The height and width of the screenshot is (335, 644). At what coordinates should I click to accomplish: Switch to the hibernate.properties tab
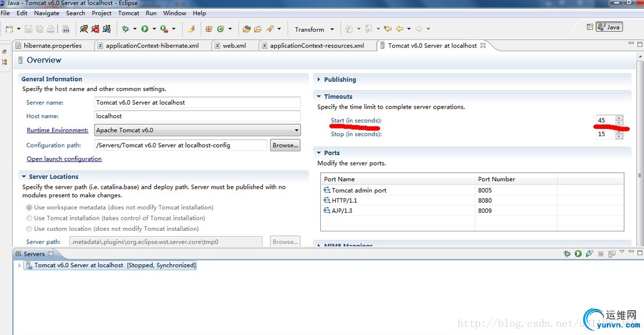53,46
